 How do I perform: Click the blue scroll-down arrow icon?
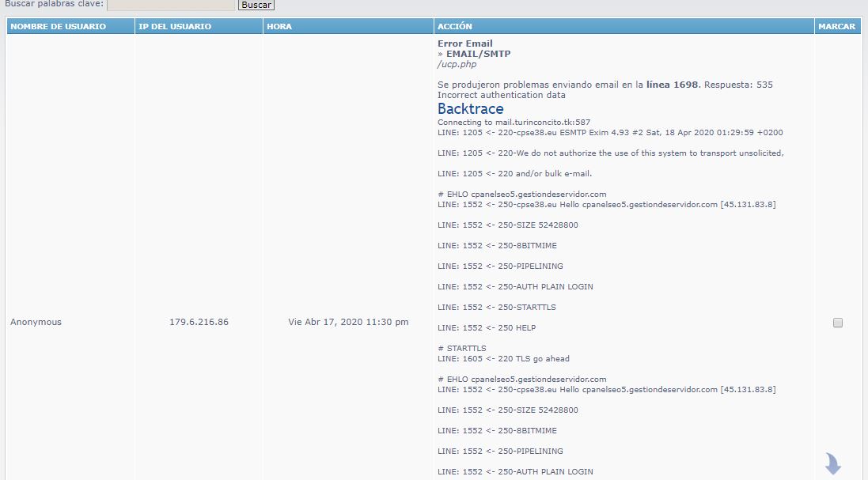(x=832, y=463)
